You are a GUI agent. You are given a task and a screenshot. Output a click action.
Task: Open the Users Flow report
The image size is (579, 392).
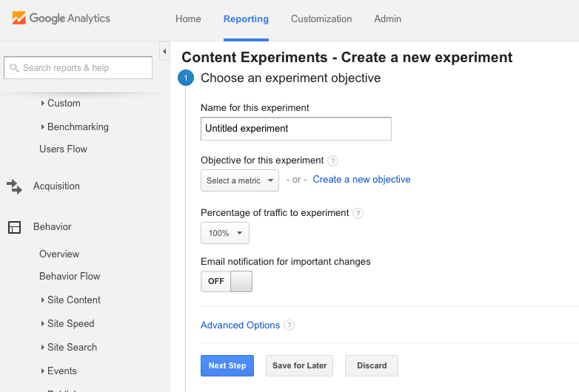click(x=63, y=149)
